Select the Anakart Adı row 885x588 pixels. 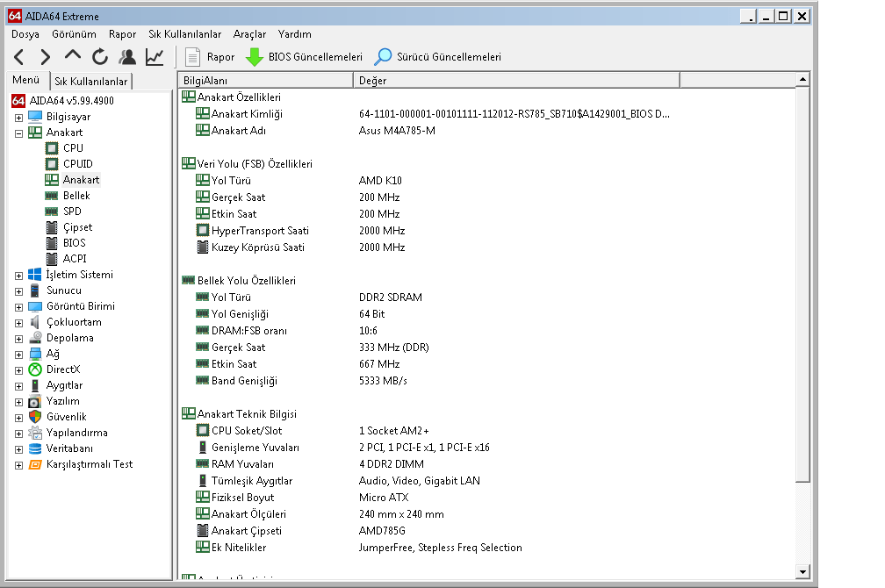[486, 131]
